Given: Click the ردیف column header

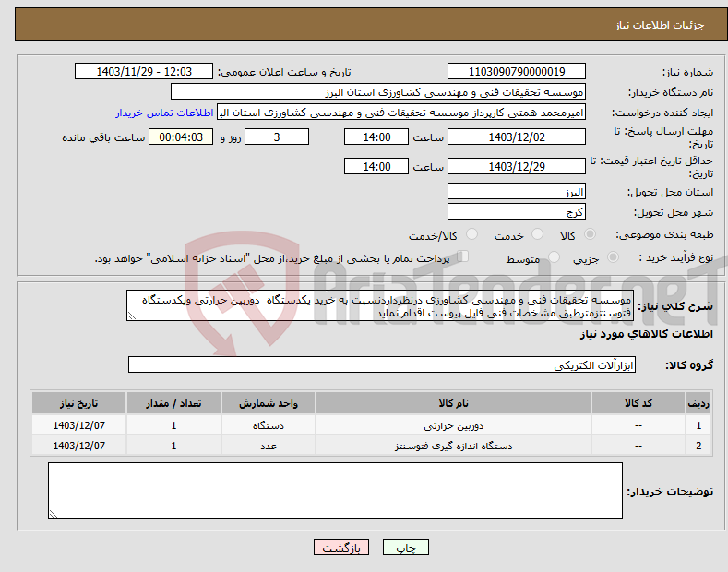Looking at the screenshot, I should pos(698,403).
